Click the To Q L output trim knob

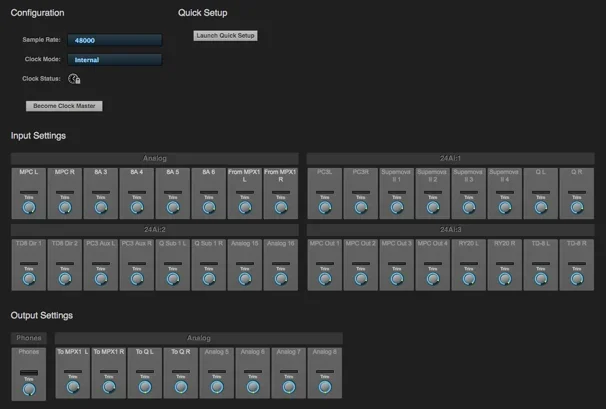click(x=145, y=387)
